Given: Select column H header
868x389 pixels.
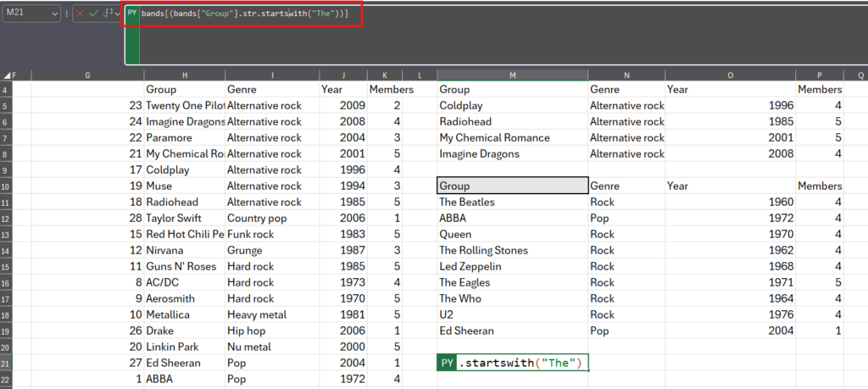Looking at the screenshot, I should (x=184, y=75).
